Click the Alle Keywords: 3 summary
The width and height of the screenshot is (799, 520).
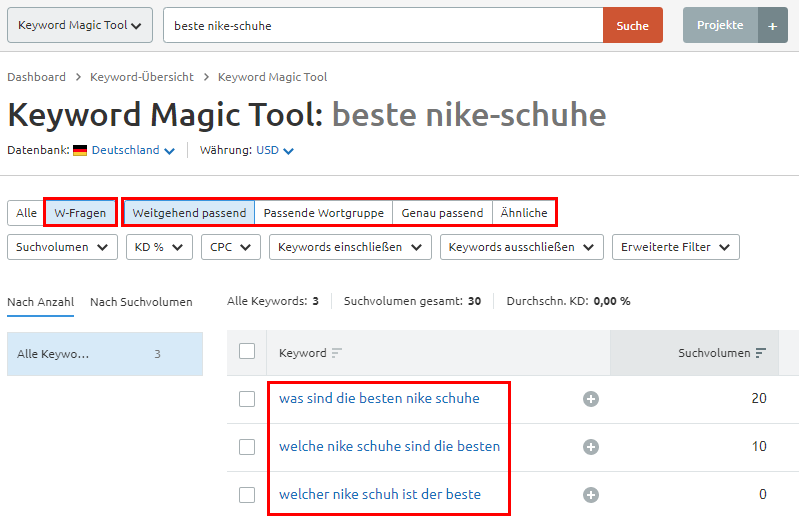tap(273, 301)
